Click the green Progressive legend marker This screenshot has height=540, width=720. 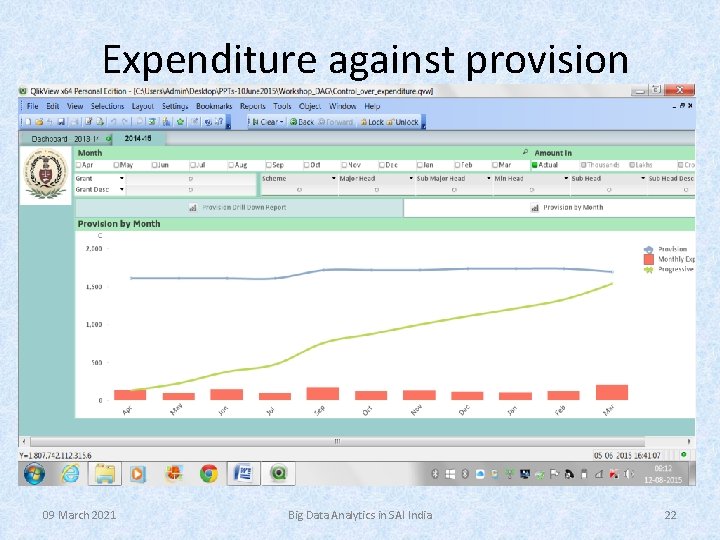[x=648, y=270]
